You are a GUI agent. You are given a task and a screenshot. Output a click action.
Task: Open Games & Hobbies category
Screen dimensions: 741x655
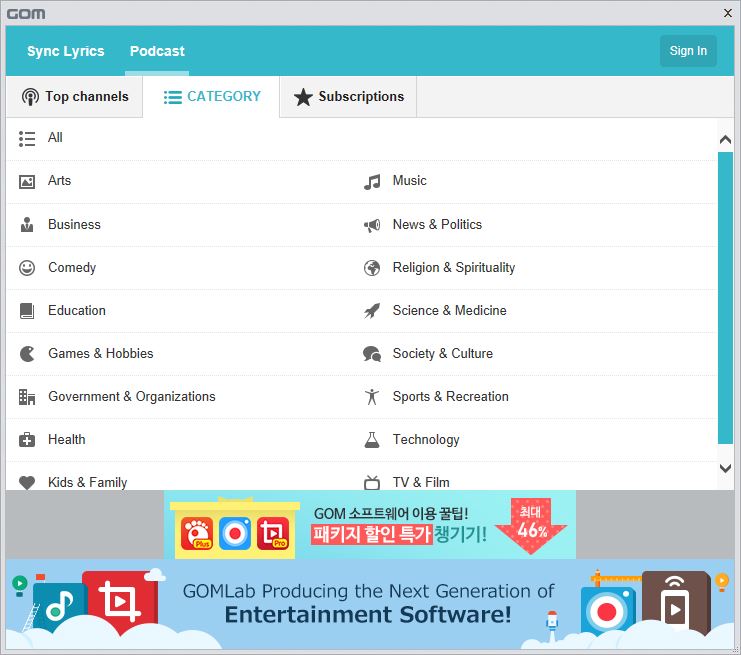tap(101, 353)
